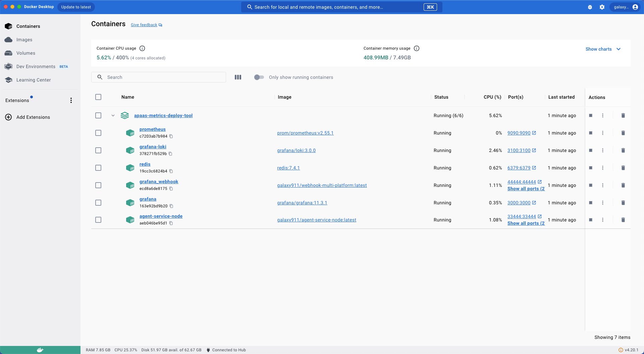Viewport: 644px width, 354px height.
Task: Click Add Extensions
Action: [40, 117]
